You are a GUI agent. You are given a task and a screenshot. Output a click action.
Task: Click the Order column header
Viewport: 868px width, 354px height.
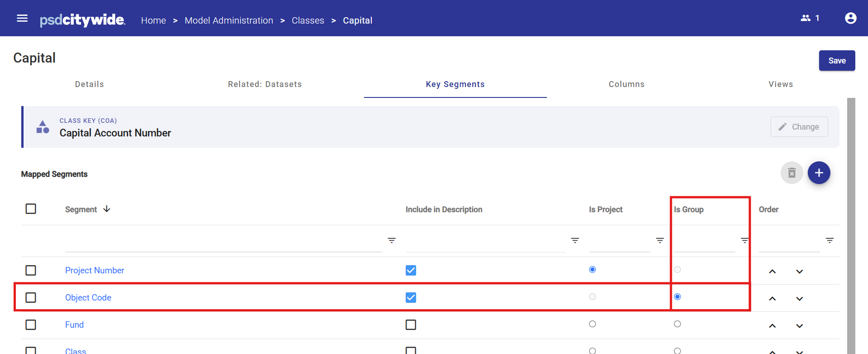(x=768, y=209)
